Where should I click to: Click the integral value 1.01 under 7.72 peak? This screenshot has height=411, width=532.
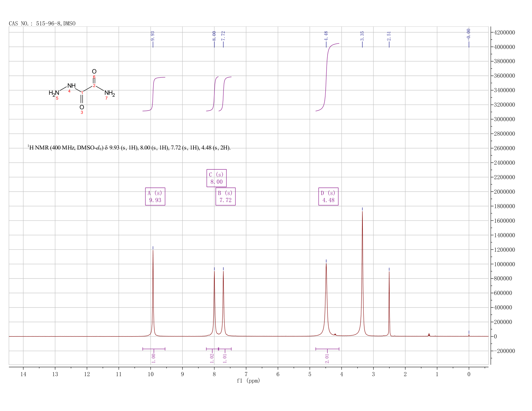tap(225, 358)
